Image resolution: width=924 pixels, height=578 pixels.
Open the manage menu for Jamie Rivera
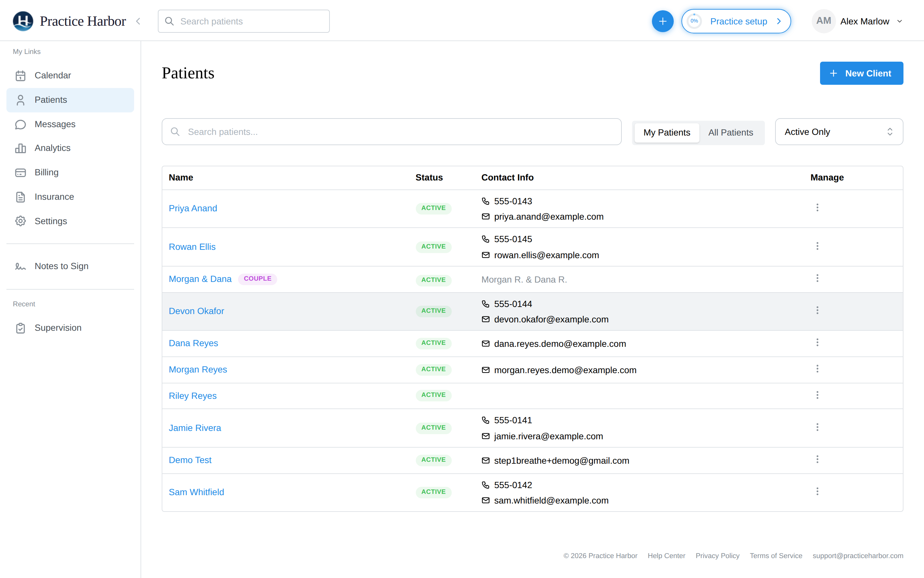tap(817, 427)
